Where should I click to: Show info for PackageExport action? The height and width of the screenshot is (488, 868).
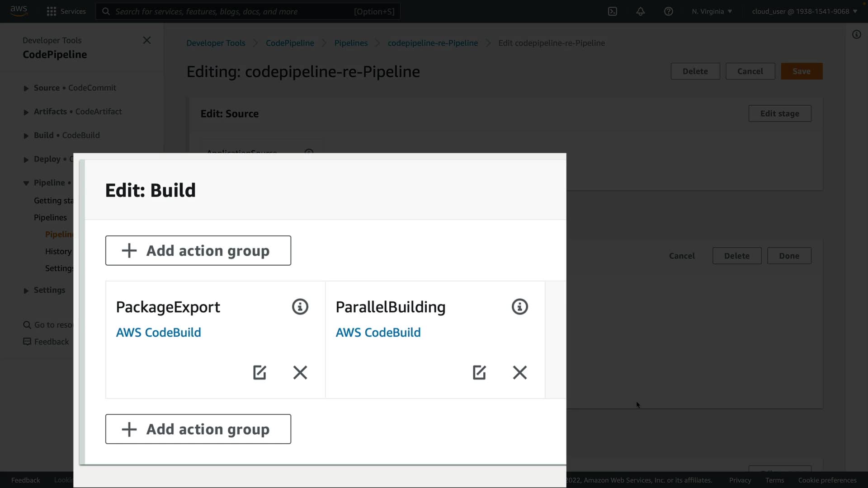coord(300,307)
